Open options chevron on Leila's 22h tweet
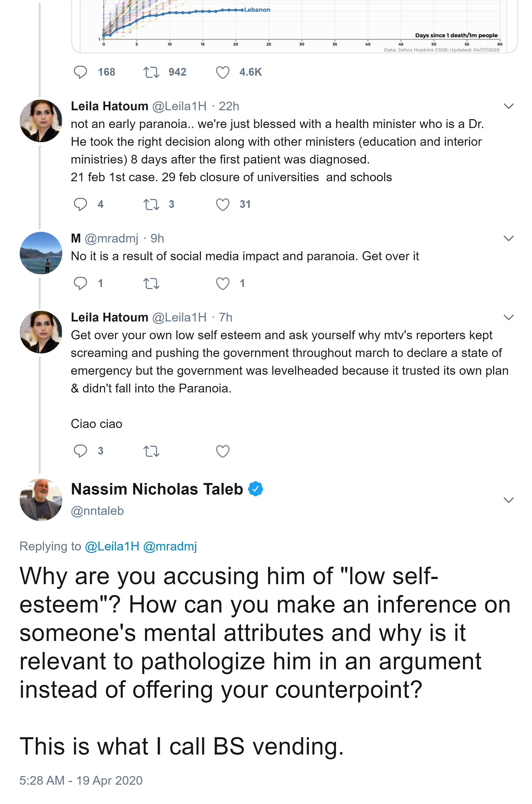This screenshot has height=804, width=532. coord(508,106)
